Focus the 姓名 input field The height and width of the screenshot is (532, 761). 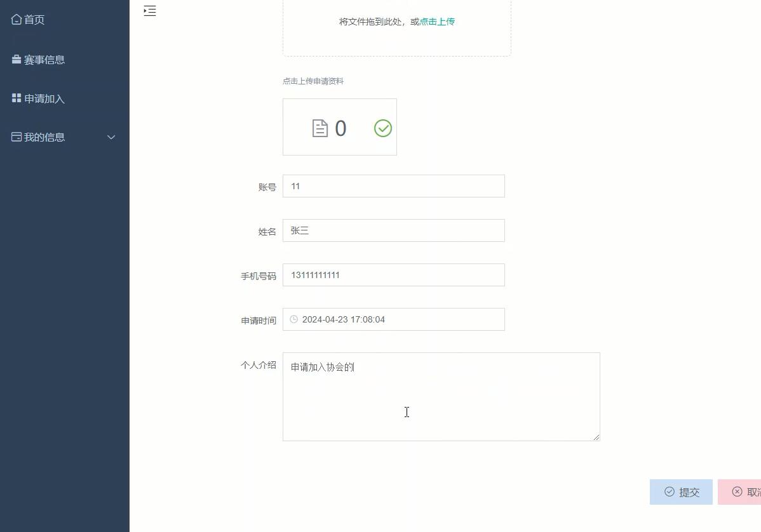coord(394,230)
